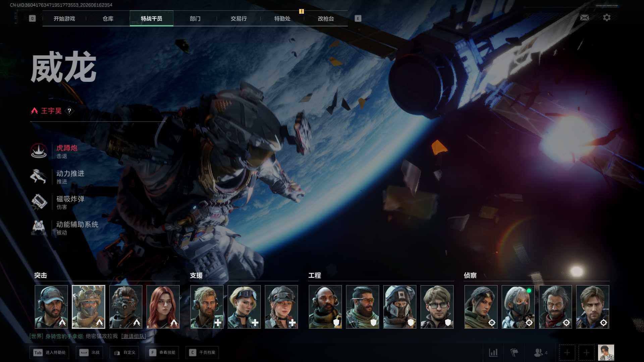Select the 动力推进 skill icon

[39, 176]
